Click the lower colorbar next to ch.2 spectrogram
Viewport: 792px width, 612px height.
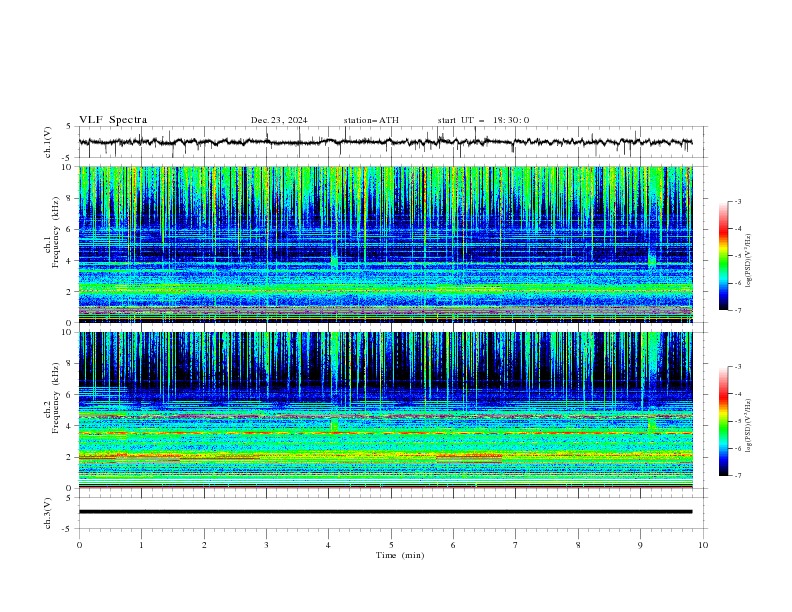coord(724,421)
